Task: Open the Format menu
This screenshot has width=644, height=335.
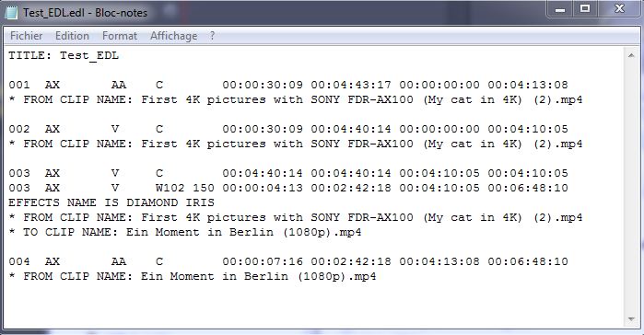Action: tap(120, 36)
